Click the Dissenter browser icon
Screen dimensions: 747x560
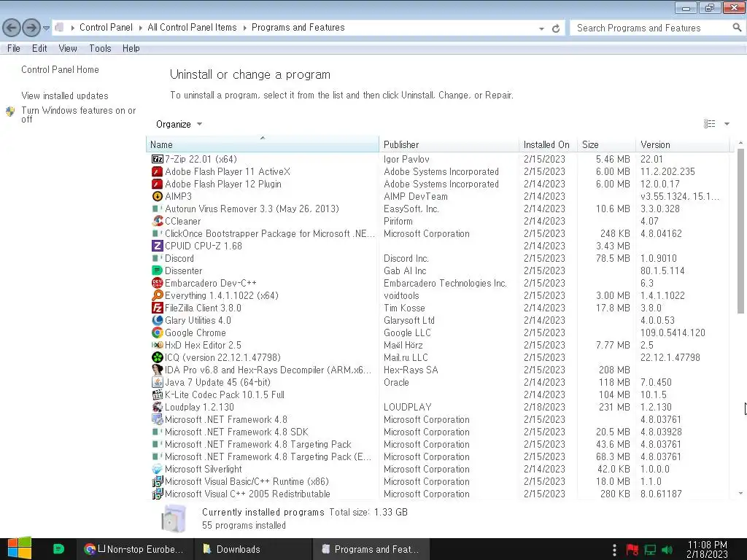(158, 271)
